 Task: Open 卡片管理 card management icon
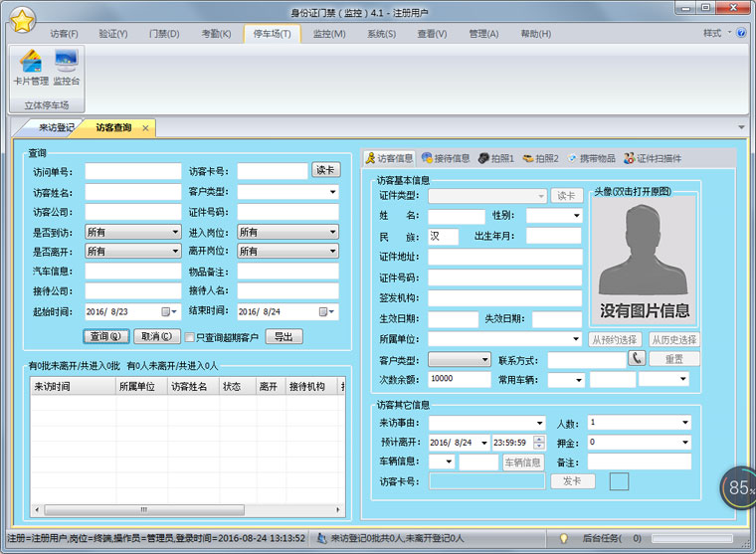coord(31,68)
